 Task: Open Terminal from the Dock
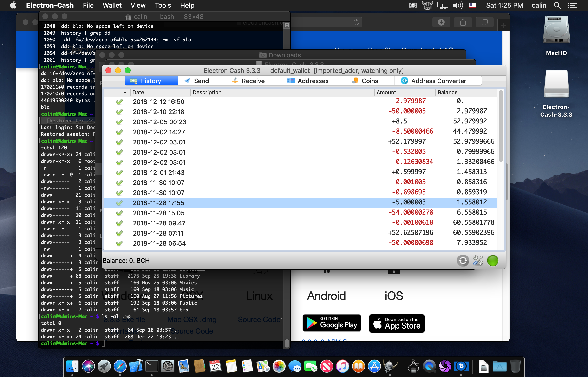[152, 366]
